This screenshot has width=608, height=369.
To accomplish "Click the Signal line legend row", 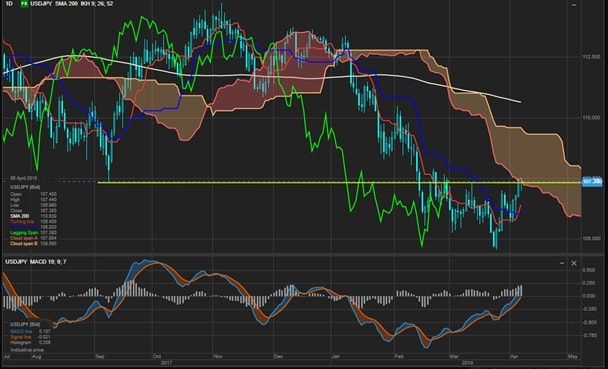I will coord(30,337).
